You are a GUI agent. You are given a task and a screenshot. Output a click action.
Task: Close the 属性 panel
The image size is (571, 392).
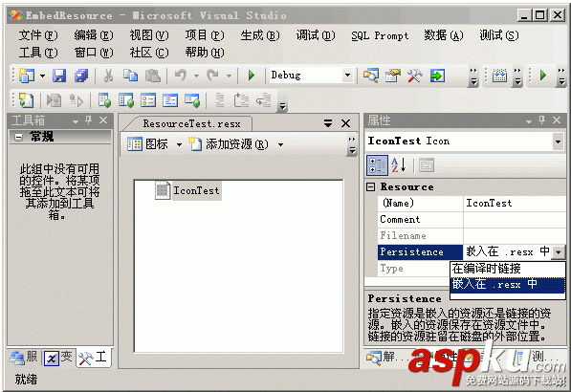557,120
